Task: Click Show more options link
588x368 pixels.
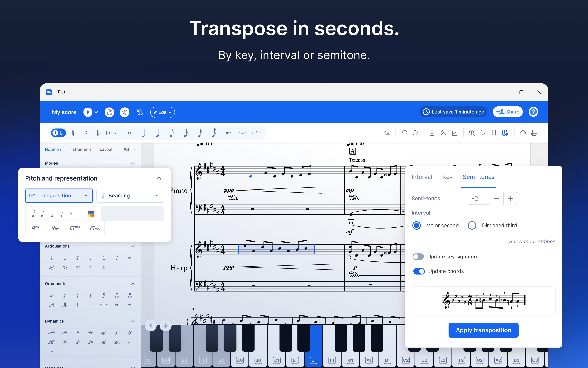Action: [x=532, y=241]
